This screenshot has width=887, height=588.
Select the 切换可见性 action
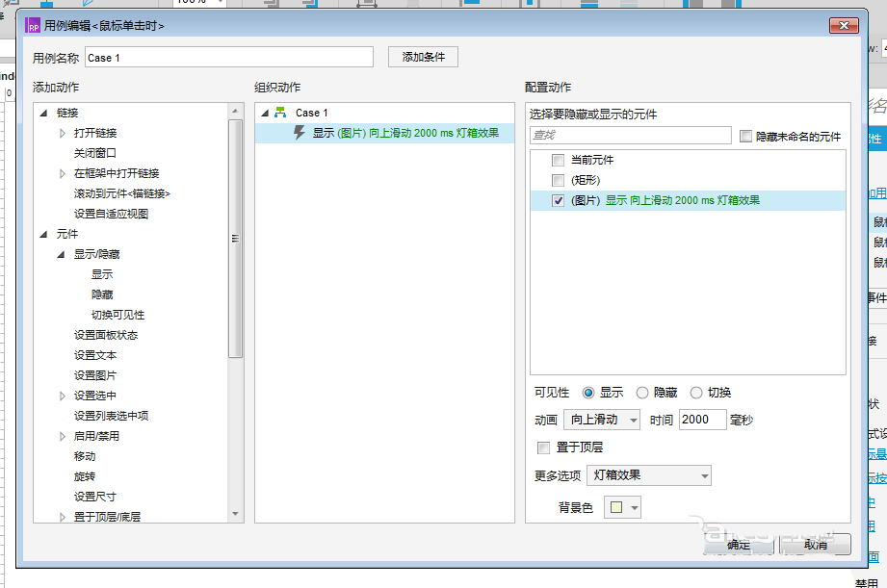[x=117, y=315]
